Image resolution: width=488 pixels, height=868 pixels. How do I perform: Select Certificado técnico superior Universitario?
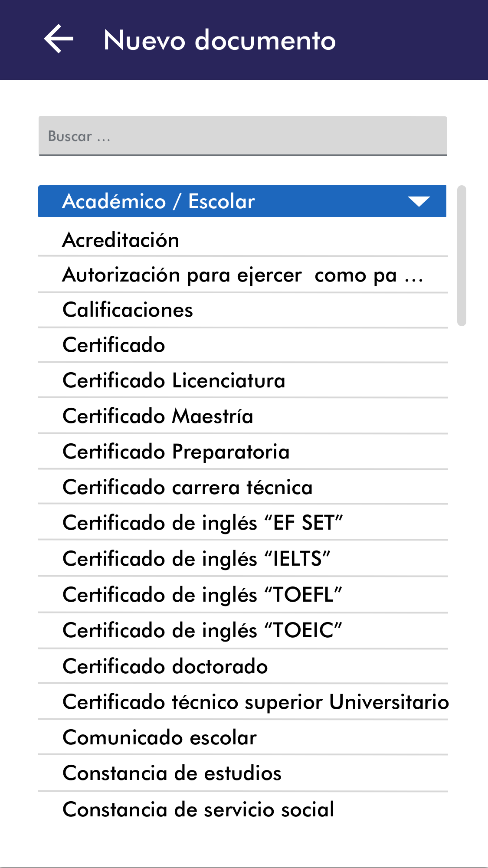(x=255, y=702)
